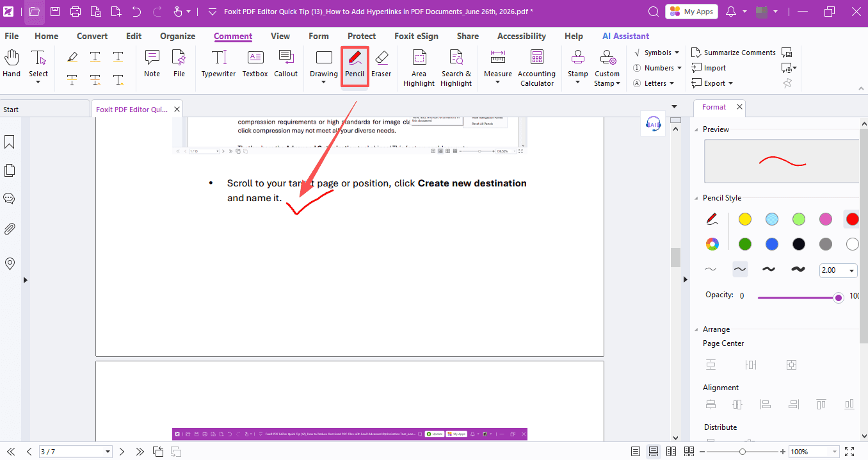Click the Opacity slider handle
This screenshot has width=868, height=460.
pos(839,297)
